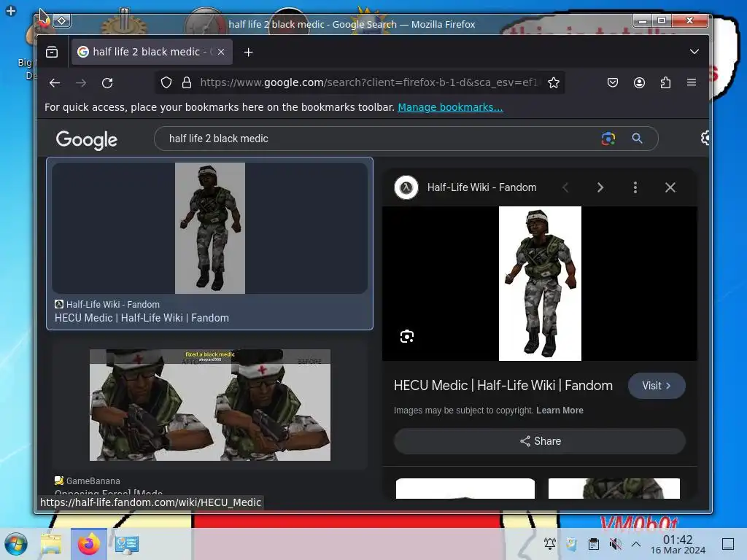Go forward one page
Viewport: 747px width, 560px height.
click(81, 83)
